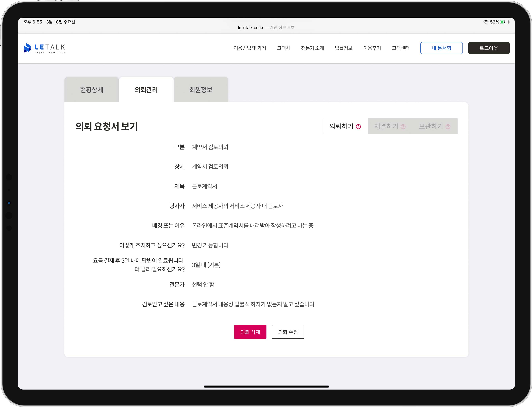Open the 현황상세 tab
This screenshot has height=407, width=532.
pos(92,90)
